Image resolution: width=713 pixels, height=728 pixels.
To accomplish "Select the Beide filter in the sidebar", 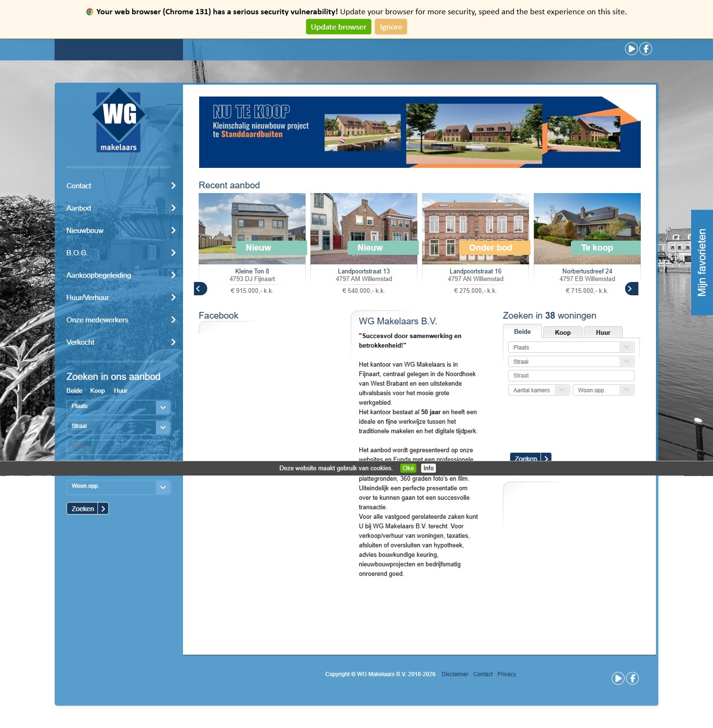I will click(74, 390).
